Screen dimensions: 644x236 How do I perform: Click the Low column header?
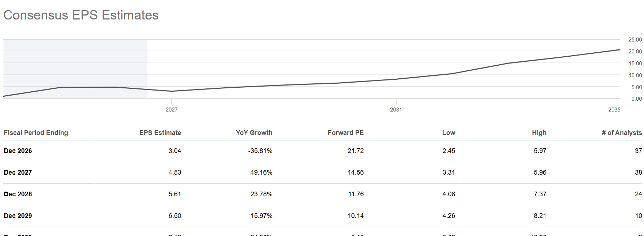(x=449, y=133)
